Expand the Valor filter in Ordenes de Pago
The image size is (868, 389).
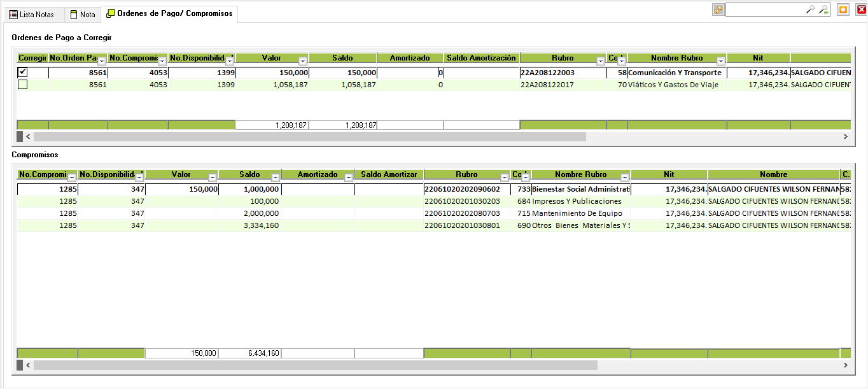tap(303, 61)
